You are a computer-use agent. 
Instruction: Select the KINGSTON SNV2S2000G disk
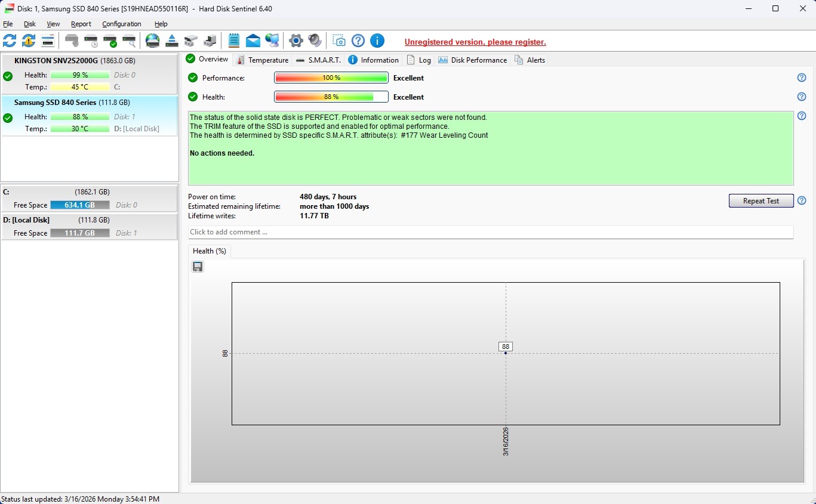pos(90,74)
